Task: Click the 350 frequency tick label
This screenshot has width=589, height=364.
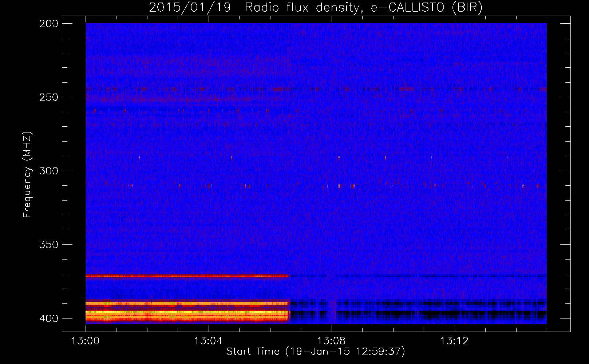Action: pyautogui.click(x=49, y=245)
